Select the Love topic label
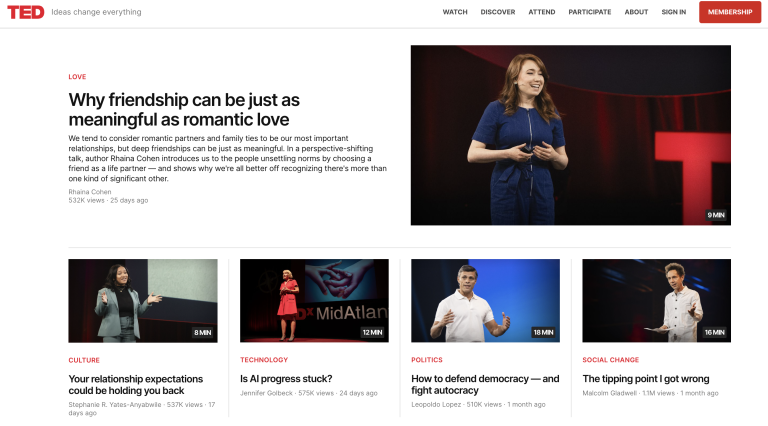The width and height of the screenshot is (768, 426). point(77,77)
